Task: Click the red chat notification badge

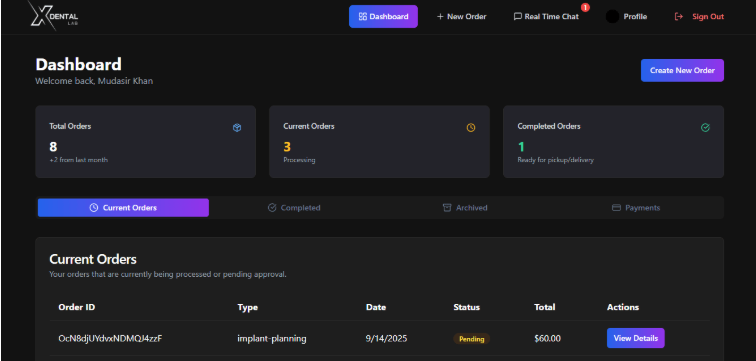Action: click(x=585, y=7)
